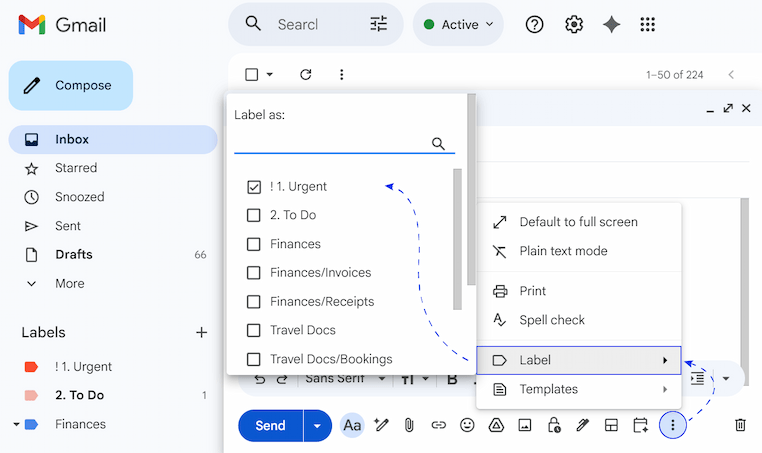
Task: Expand the Finances label tree arrow
Action: tap(16, 424)
